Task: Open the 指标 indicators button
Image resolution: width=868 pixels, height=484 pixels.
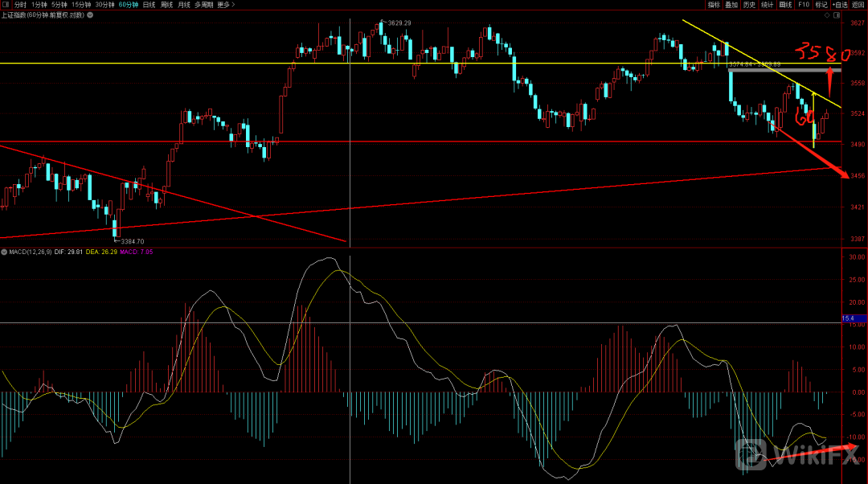Action: (x=713, y=5)
